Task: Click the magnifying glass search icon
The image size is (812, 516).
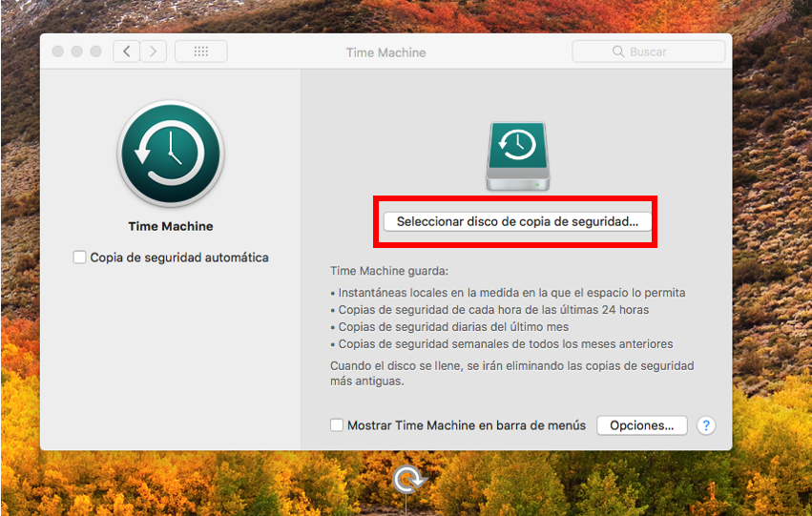Action: coord(618,52)
